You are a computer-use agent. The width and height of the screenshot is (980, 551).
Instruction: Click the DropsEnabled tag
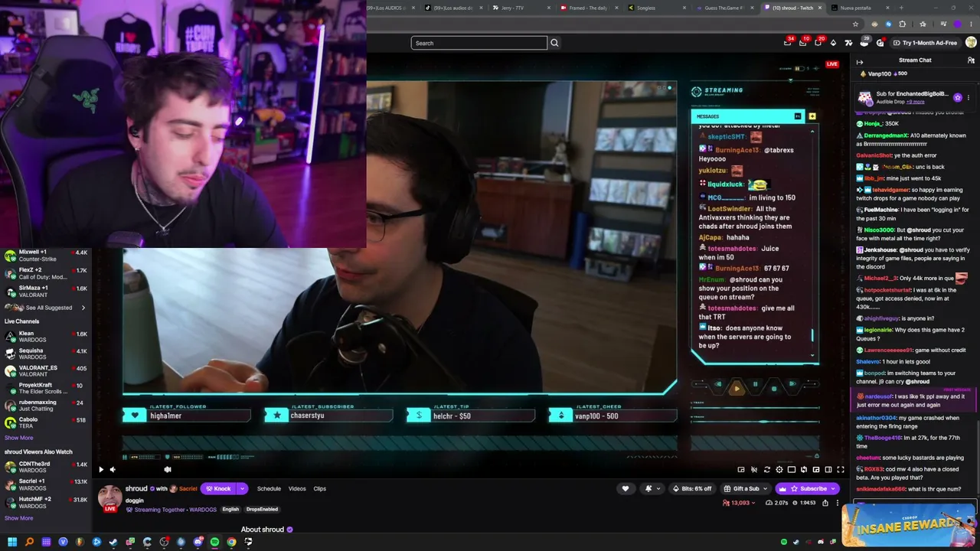point(262,509)
